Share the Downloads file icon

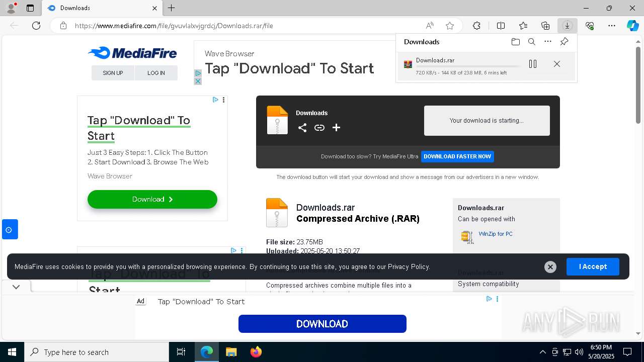click(302, 128)
